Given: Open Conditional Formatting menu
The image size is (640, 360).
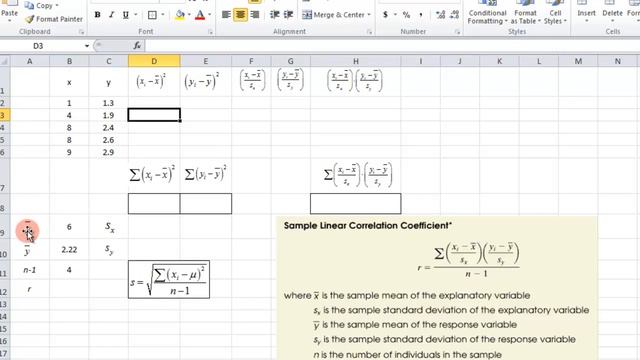Looking at the screenshot, I should (x=487, y=13).
